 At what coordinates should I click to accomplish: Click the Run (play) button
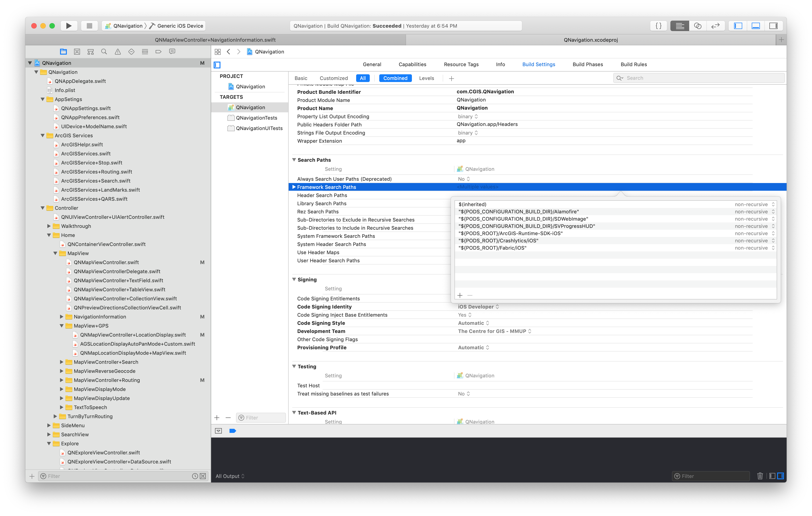pos(69,26)
